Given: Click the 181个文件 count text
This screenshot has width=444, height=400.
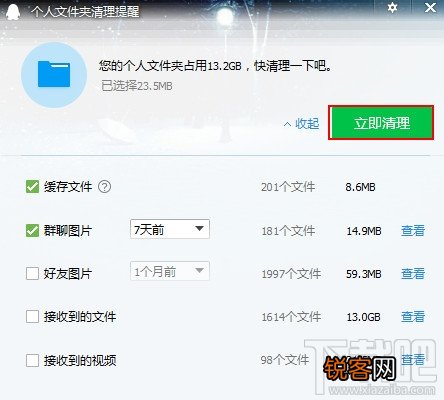Looking at the screenshot, I should point(288,231).
